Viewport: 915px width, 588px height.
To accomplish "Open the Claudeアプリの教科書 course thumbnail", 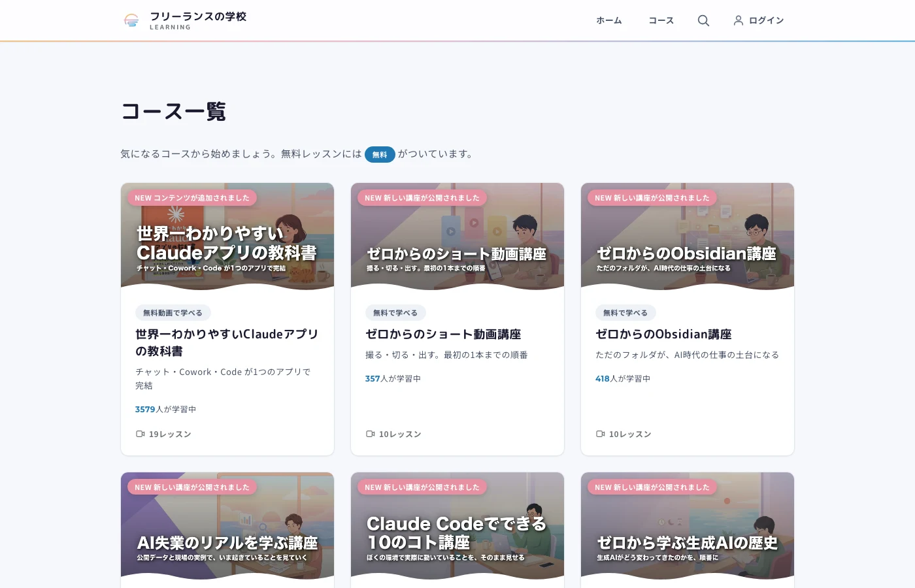I will [x=227, y=236].
